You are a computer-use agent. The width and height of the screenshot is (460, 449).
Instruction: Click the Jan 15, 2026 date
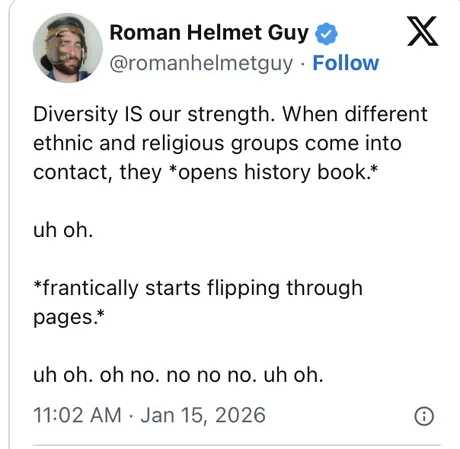(203, 415)
